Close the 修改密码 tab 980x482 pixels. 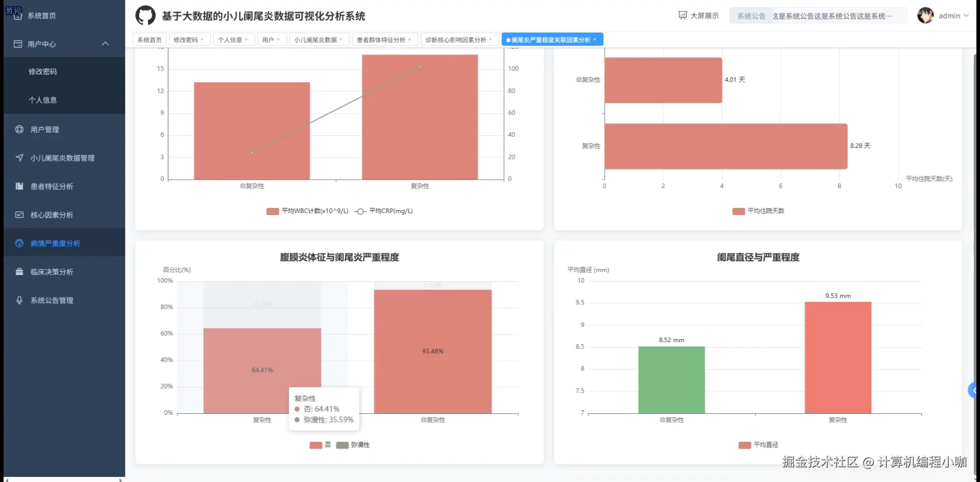[202, 39]
